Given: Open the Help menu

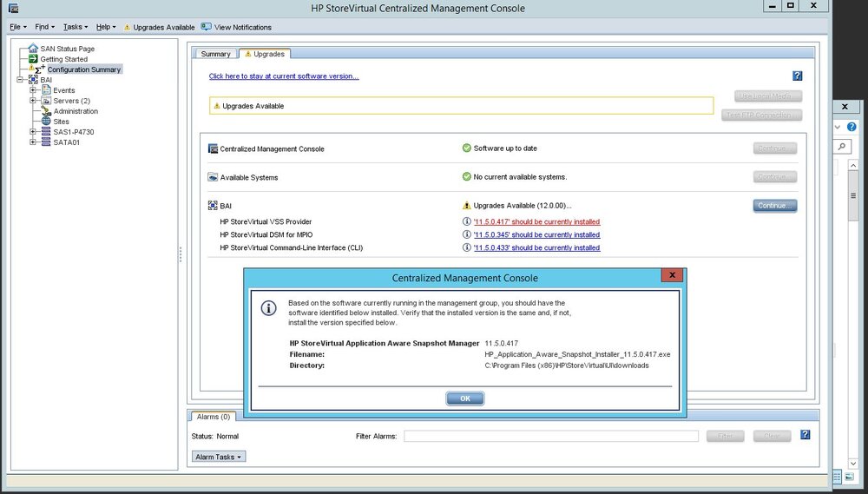Looking at the screenshot, I should [106, 27].
